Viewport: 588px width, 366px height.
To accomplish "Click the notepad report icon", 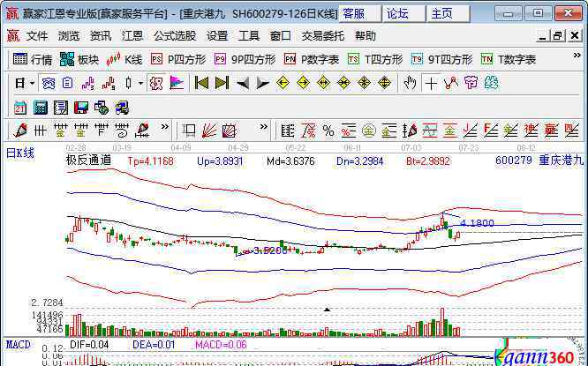I will tap(61, 108).
